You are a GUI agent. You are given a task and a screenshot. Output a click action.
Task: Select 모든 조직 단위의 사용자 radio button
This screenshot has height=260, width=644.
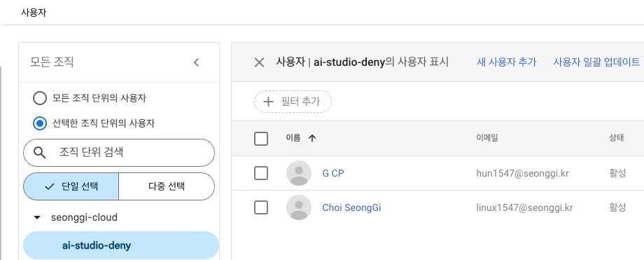(39, 98)
